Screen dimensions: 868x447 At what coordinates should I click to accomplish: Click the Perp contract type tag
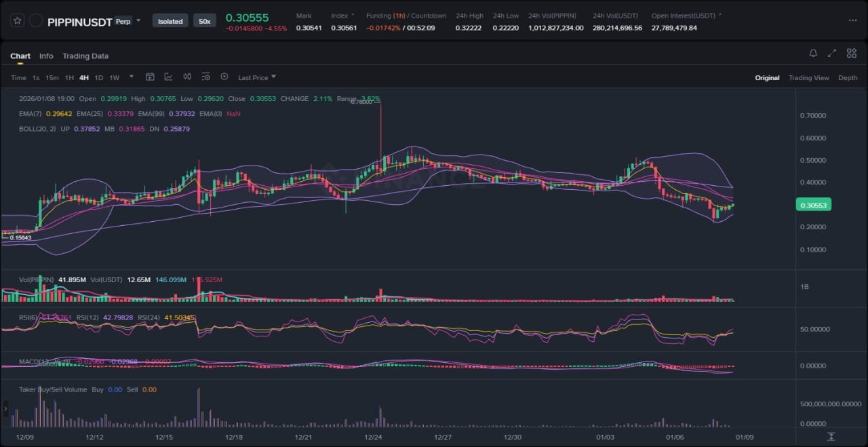(x=123, y=20)
